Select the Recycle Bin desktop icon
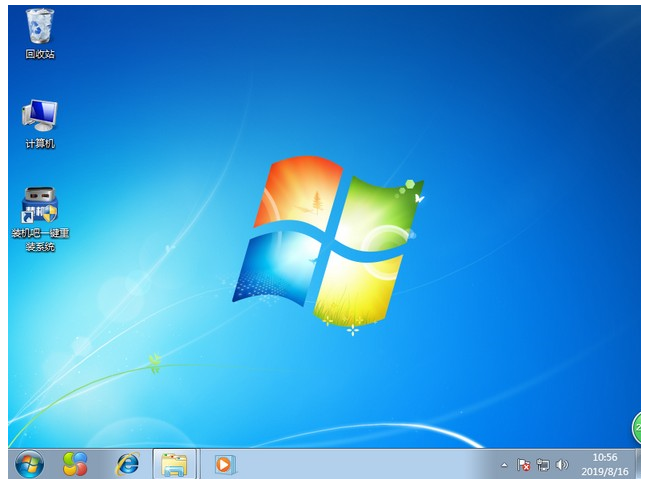652x488 pixels. pyautogui.click(x=40, y=25)
